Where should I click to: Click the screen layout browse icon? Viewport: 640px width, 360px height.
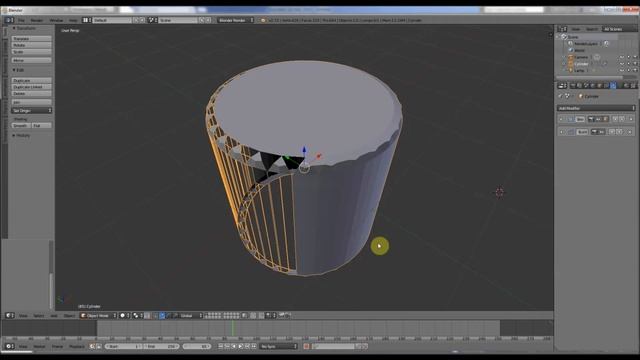coord(86,20)
